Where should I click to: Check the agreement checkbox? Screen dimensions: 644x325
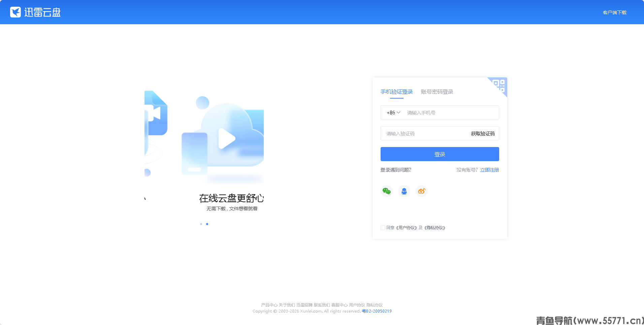point(383,228)
